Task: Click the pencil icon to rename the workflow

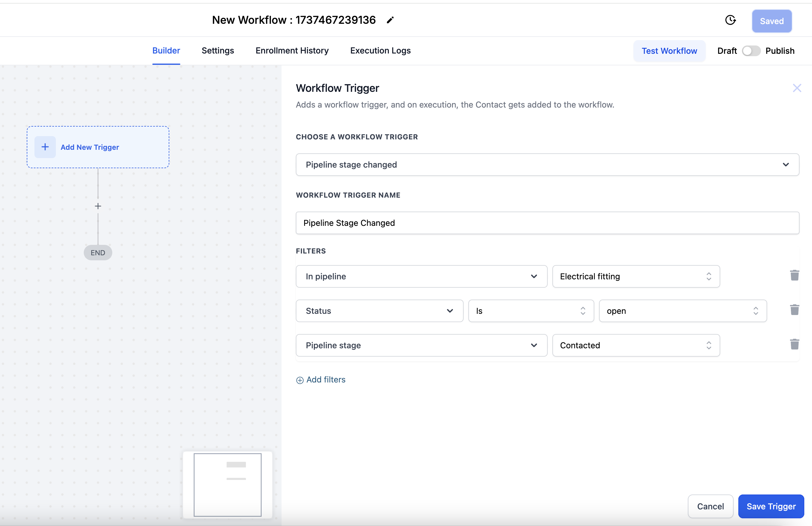Action: pyautogui.click(x=390, y=20)
